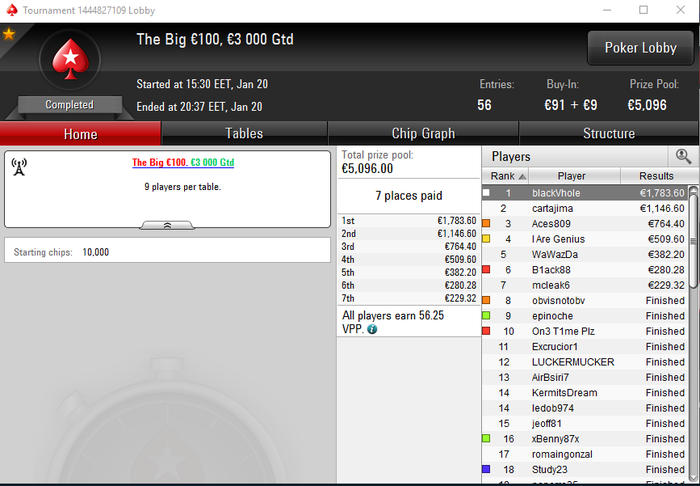The image size is (700, 486).
Task: Click the PokerStars red spade logo
Action: [70, 59]
